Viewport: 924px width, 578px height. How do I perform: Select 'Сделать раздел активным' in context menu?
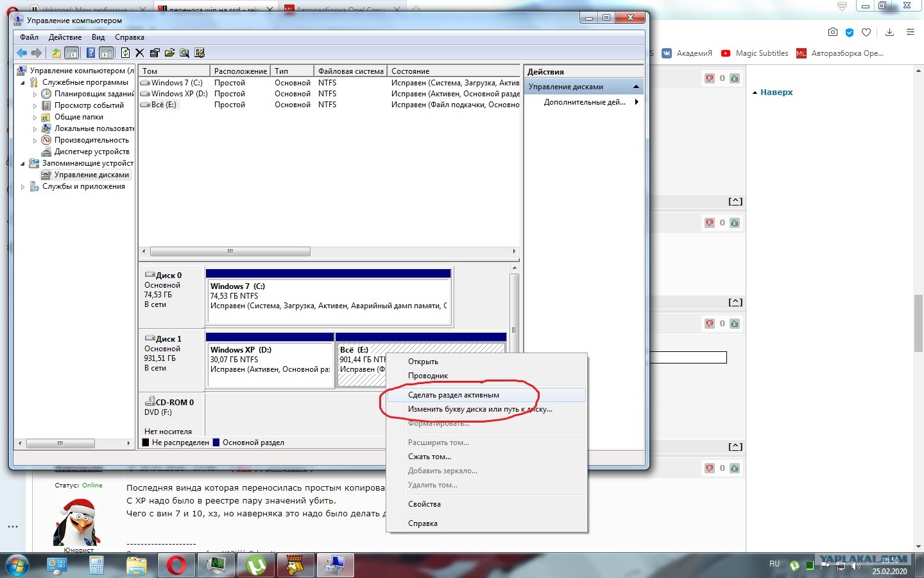click(454, 395)
